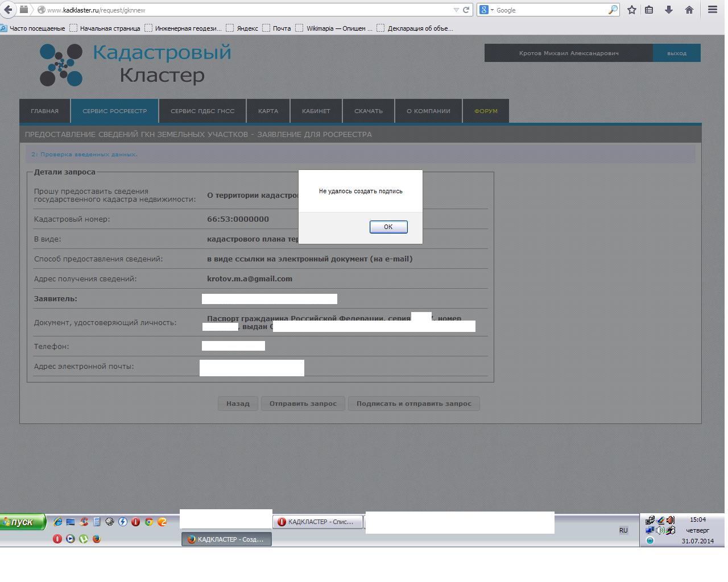The image size is (728, 582).
Task: Open the Сервис Росреестр tab
Action: pos(114,111)
